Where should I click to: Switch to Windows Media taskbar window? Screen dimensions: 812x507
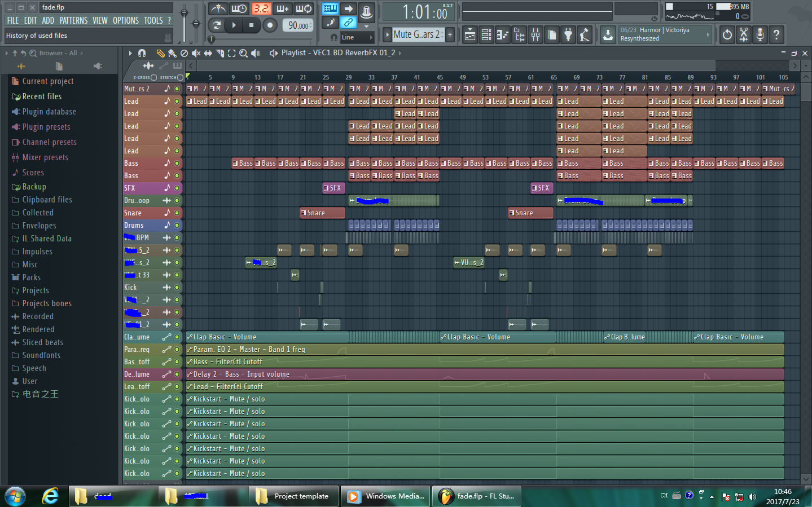tap(388, 496)
